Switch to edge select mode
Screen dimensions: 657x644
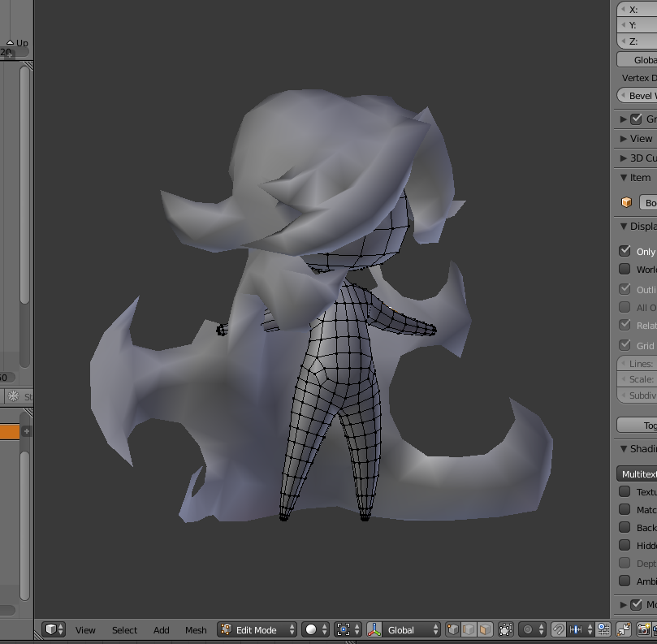(469, 629)
